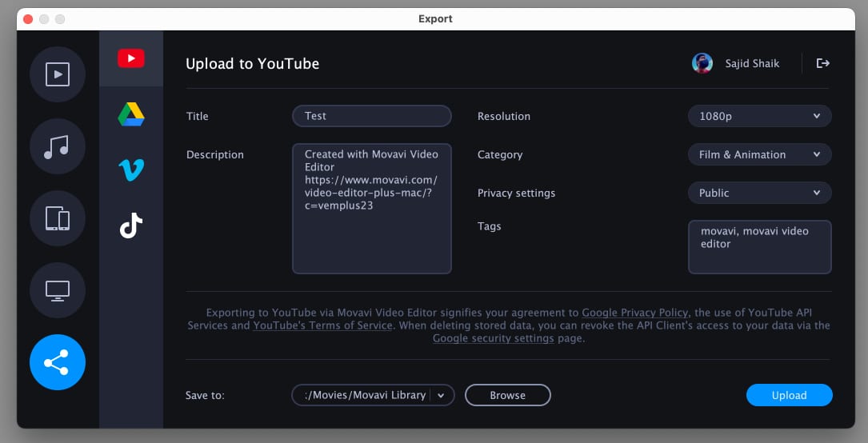Open the audio export section
868x443 pixels.
tap(58, 146)
